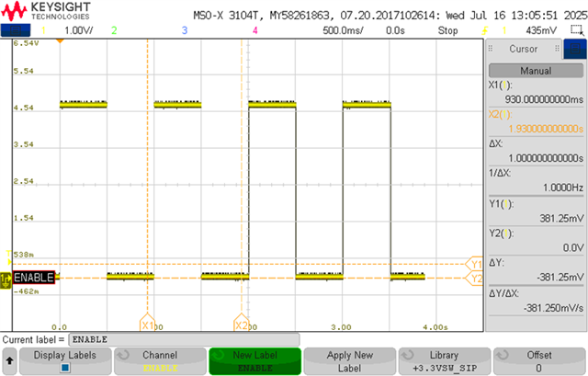This screenshot has width=588, height=376.
Task: Select the X1 cursor value 930 ms
Action: click(544, 99)
